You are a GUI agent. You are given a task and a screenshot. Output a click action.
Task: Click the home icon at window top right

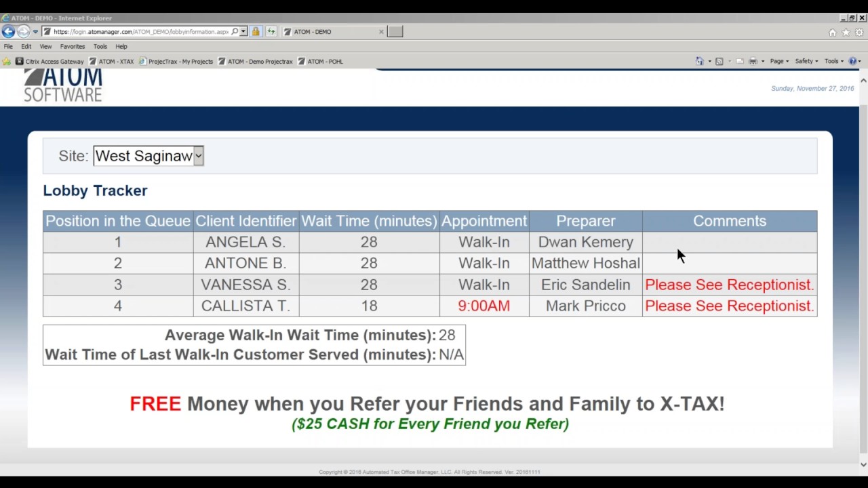(833, 33)
